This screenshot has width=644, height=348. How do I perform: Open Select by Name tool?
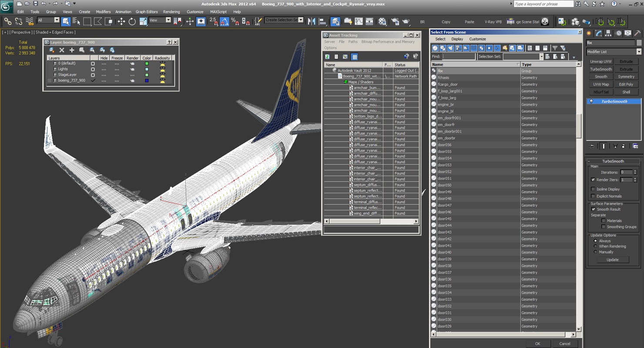point(76,21)
